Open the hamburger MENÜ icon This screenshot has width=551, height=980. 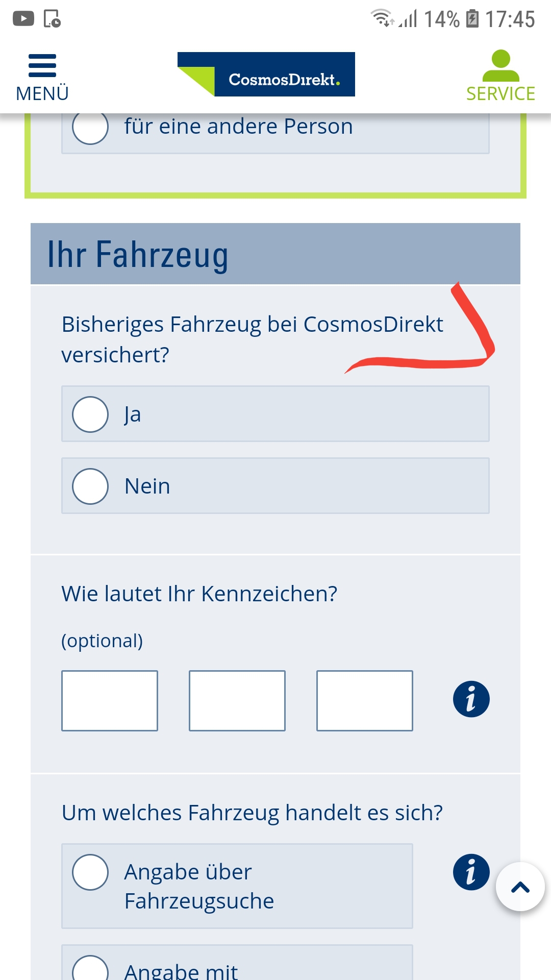click(42, 65)
